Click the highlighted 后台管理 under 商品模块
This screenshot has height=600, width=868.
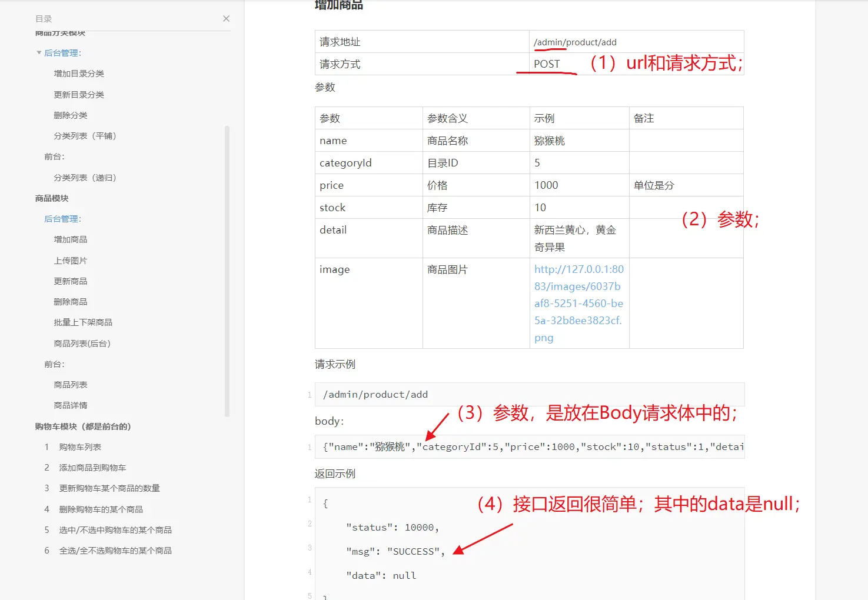[x=62, y=219]
